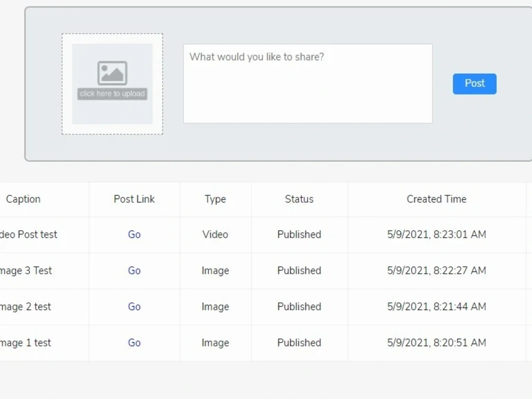Select the Created Time column header
The image size is (532, 399).
437,199
